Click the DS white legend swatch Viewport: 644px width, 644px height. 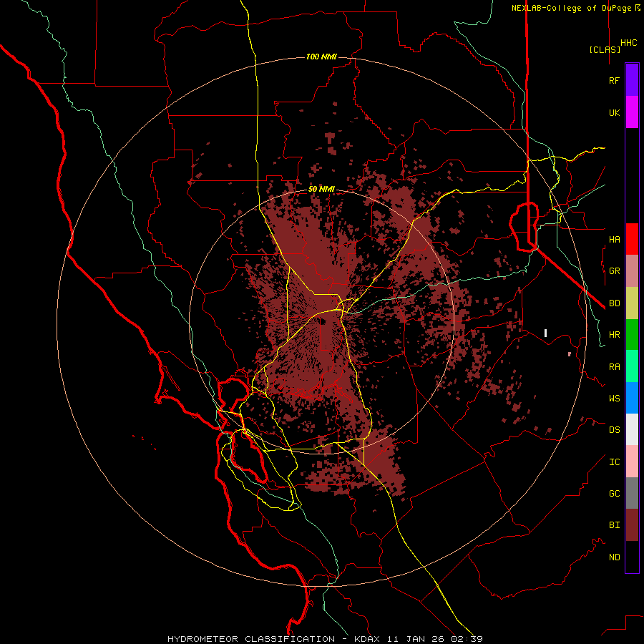point(632,429)
